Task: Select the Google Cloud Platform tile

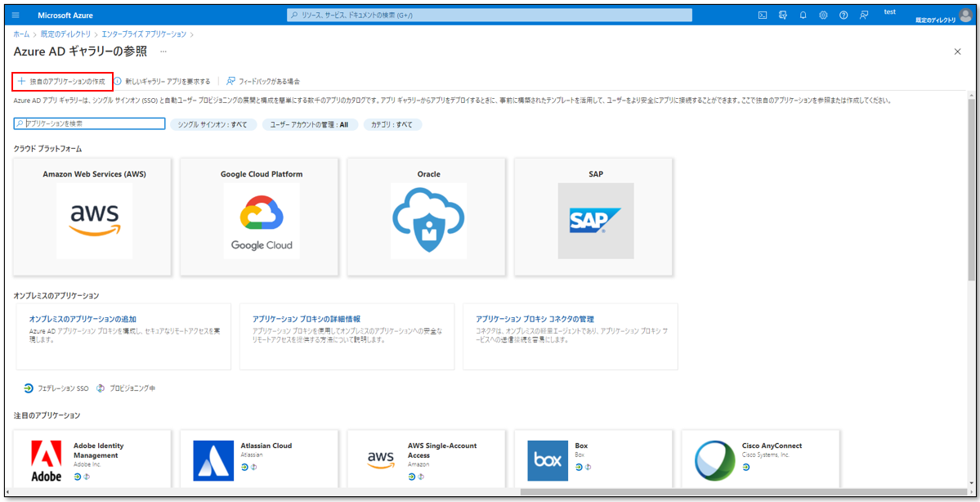Action: tap(261, 217)
